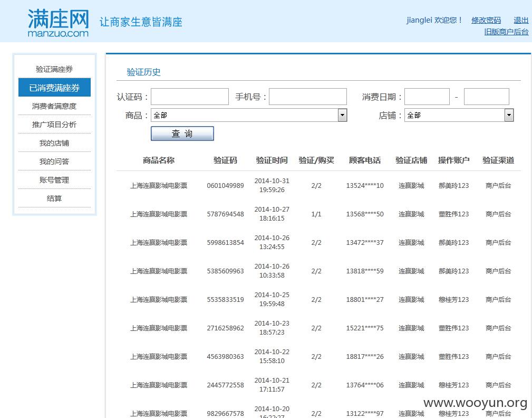The height and width of the screenshot is (418, 532).
Task: Click the 退出 logout link
Action: [521, 21]
